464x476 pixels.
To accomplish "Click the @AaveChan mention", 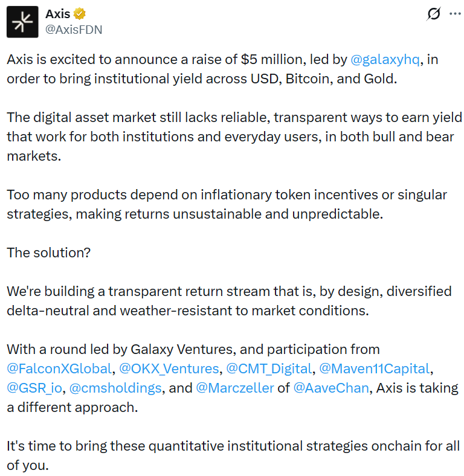I will (x=330, y=388).
